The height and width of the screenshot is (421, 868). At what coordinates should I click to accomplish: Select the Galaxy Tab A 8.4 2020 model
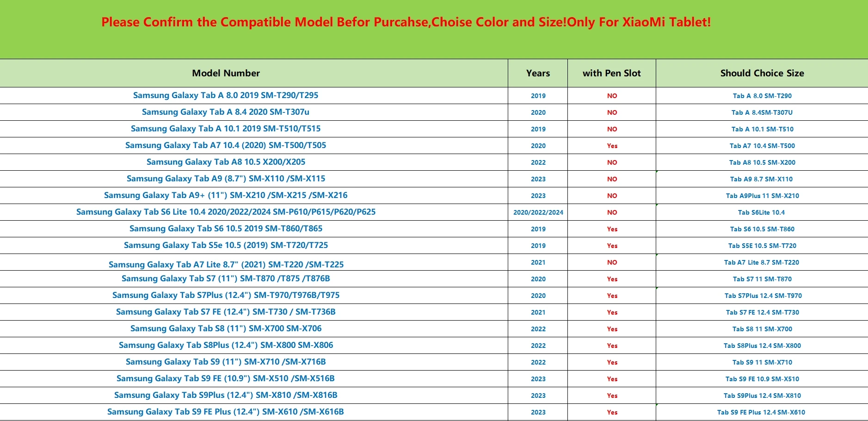(x=226, y=112)
